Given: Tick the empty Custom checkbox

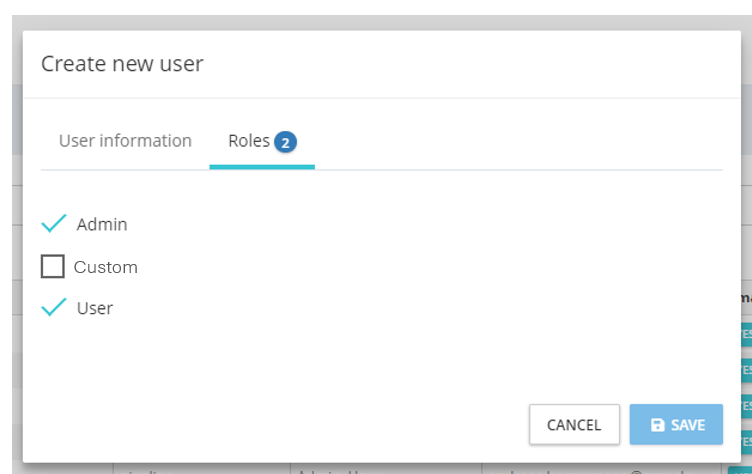Looking at the screenshot, I should [53, 267].
